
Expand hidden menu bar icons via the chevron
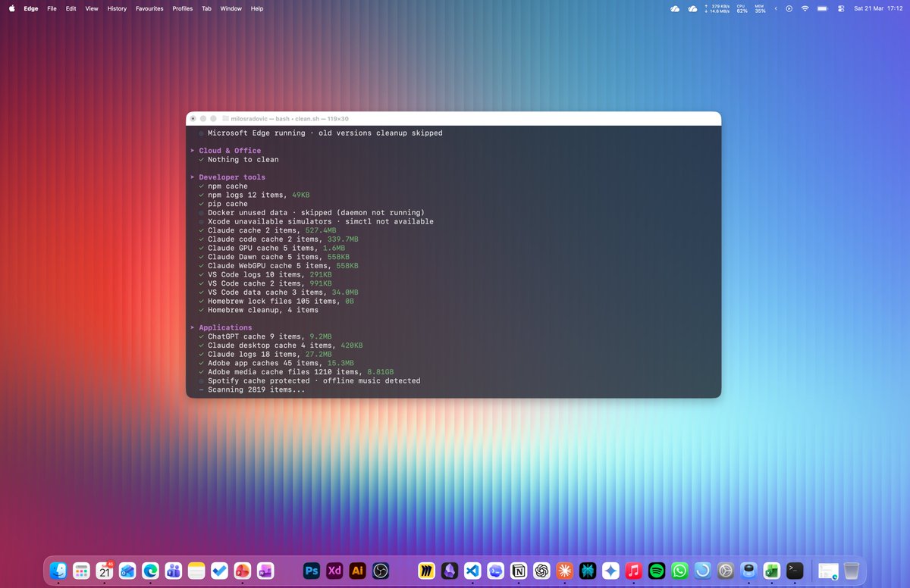click(776, 8)
